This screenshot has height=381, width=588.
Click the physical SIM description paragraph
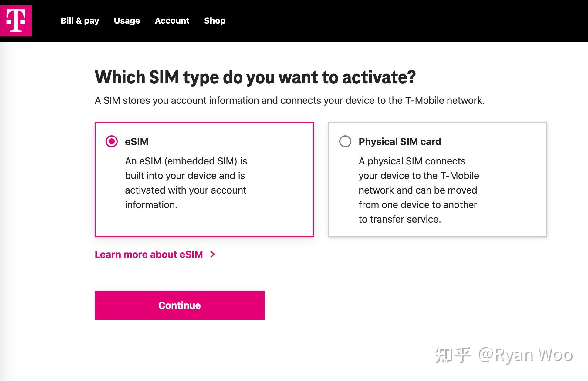(419, 190)
